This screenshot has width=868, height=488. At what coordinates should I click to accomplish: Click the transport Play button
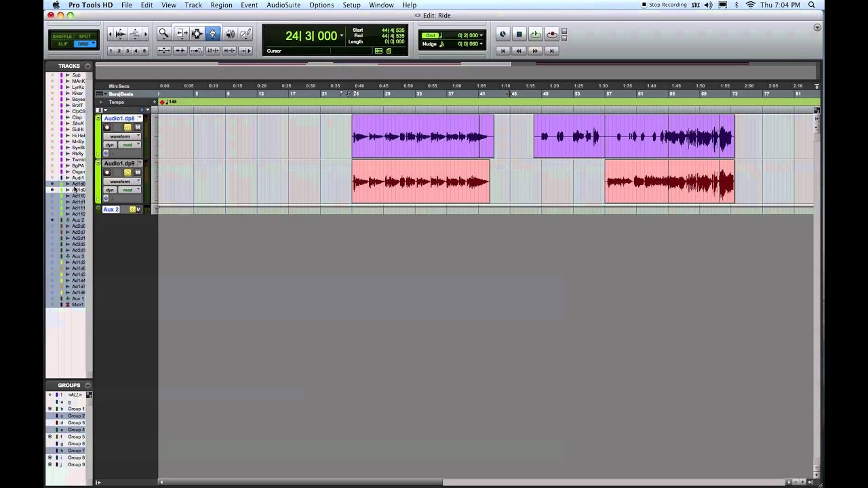[x=536, y=34]
